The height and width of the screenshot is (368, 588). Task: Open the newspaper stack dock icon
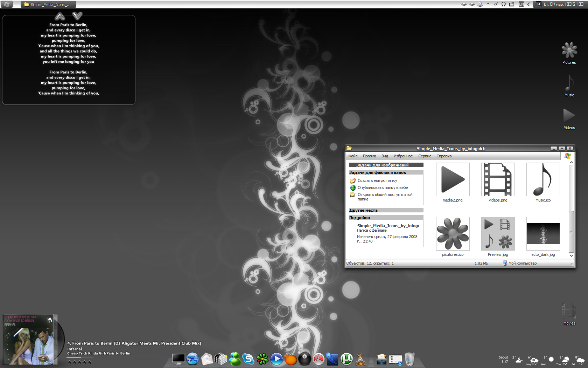point(220,359)
